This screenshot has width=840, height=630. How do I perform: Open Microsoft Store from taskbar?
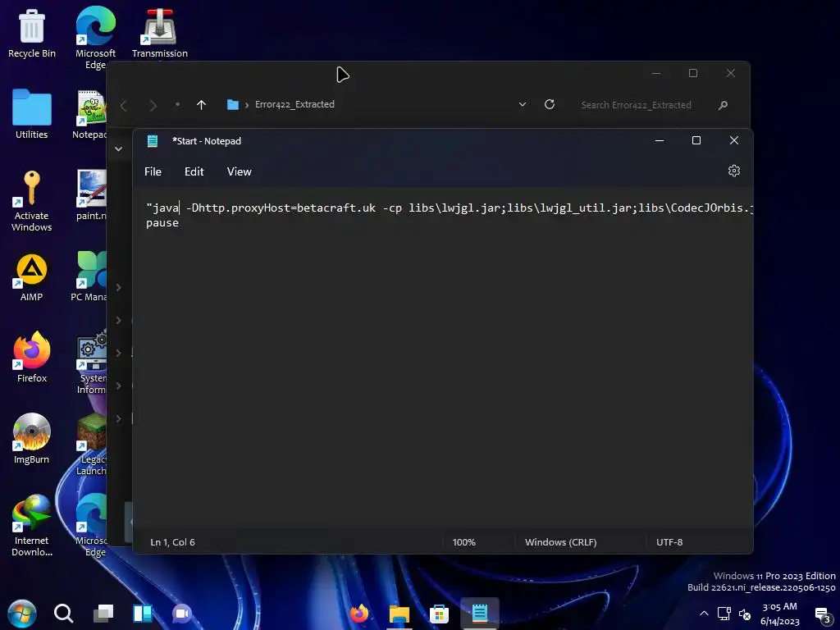(x=439, y=614)
